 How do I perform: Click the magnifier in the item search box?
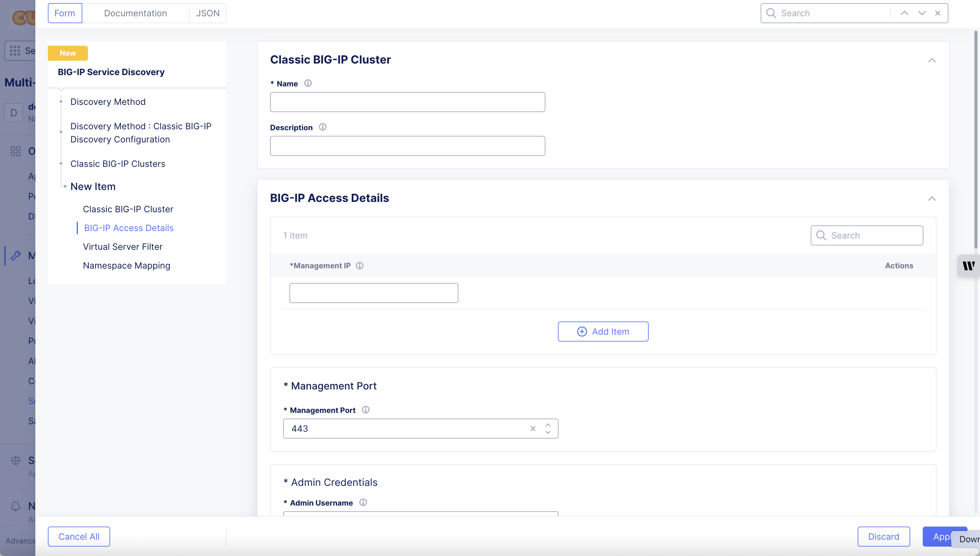[822, 235]
